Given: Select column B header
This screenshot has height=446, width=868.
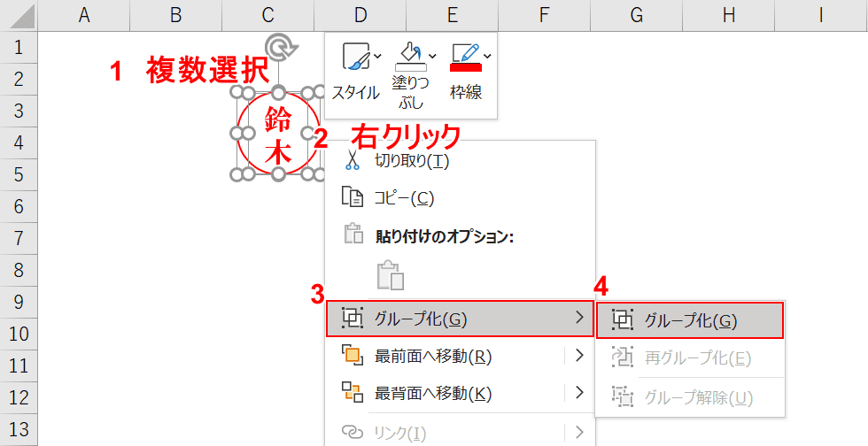Looking at the screenshot, I should pyautogui.click(x=175, y=16).
